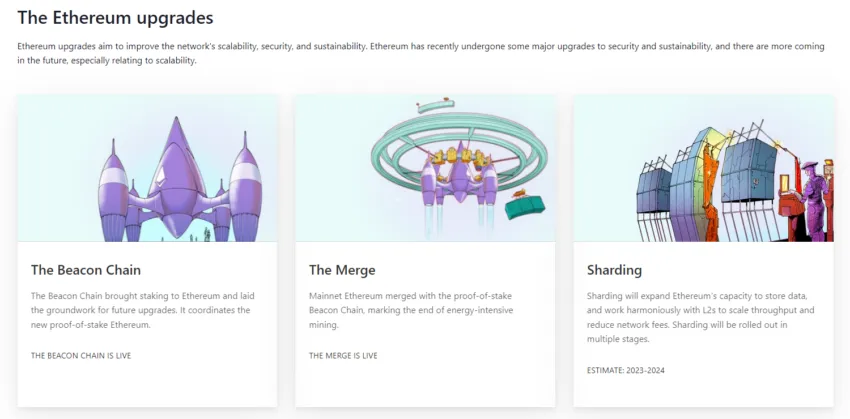850x419 pixels.
Task: Click the small green cargo shuttle
Action: pyautogui.click(x=525, y=205)
